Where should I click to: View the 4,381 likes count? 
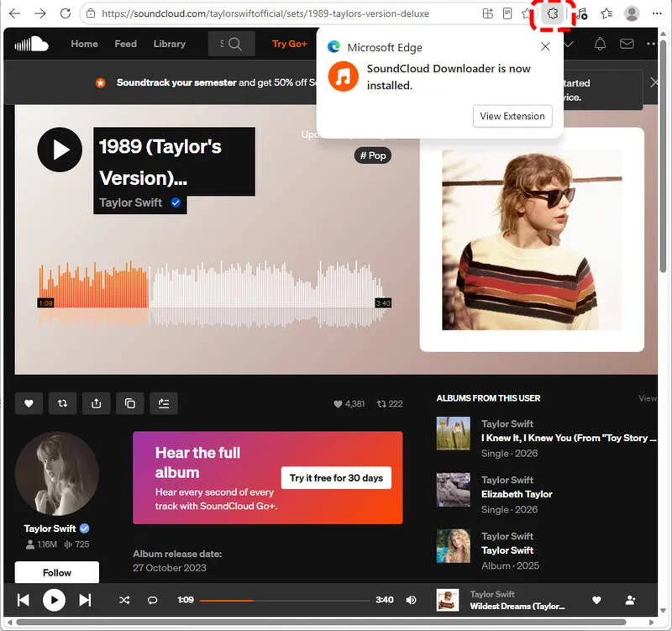pyautogui.click(x=349, y=404)
